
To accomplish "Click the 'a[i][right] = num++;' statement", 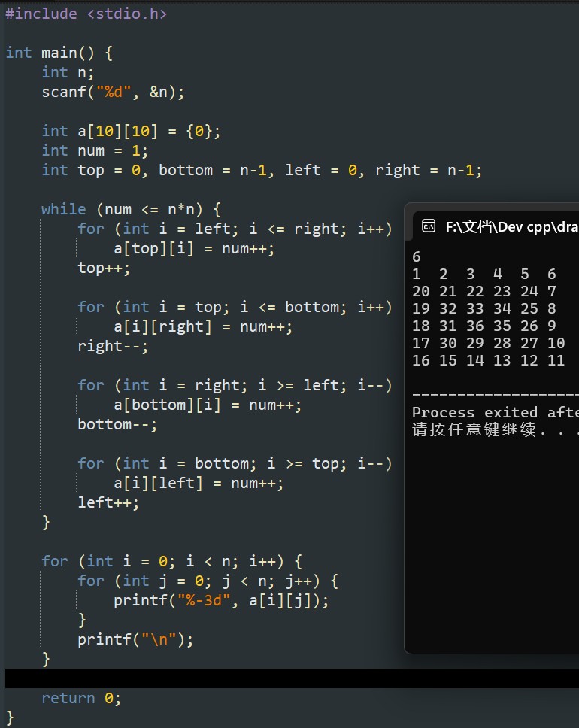I will tap(203, 327).
